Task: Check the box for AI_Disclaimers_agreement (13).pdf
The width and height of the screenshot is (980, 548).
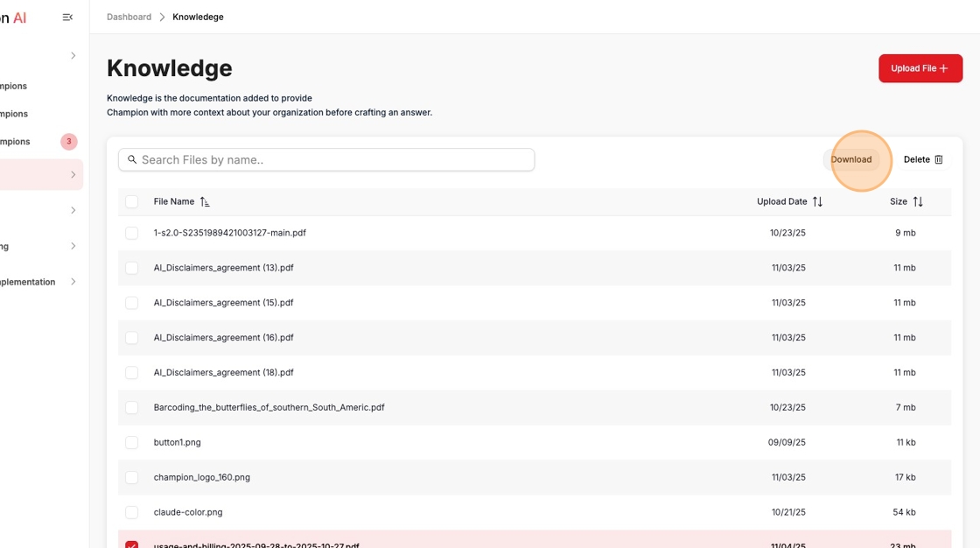Action: pos(131,268)
